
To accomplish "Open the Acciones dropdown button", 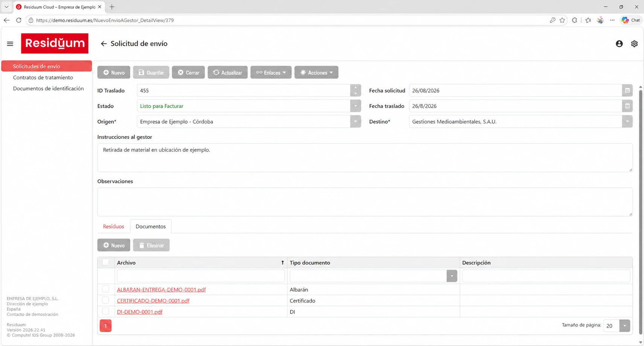I will coord(316,72).
